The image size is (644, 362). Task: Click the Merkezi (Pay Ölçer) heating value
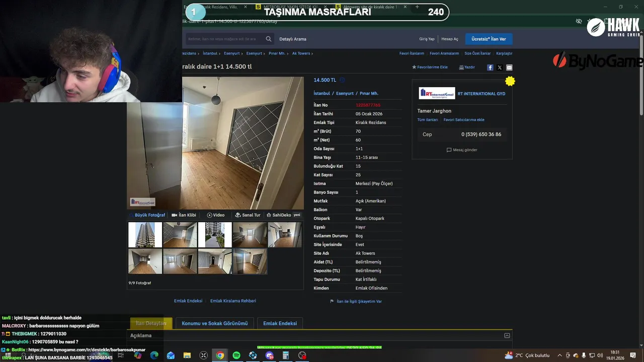pyautogui.click(x=374, y=184)
